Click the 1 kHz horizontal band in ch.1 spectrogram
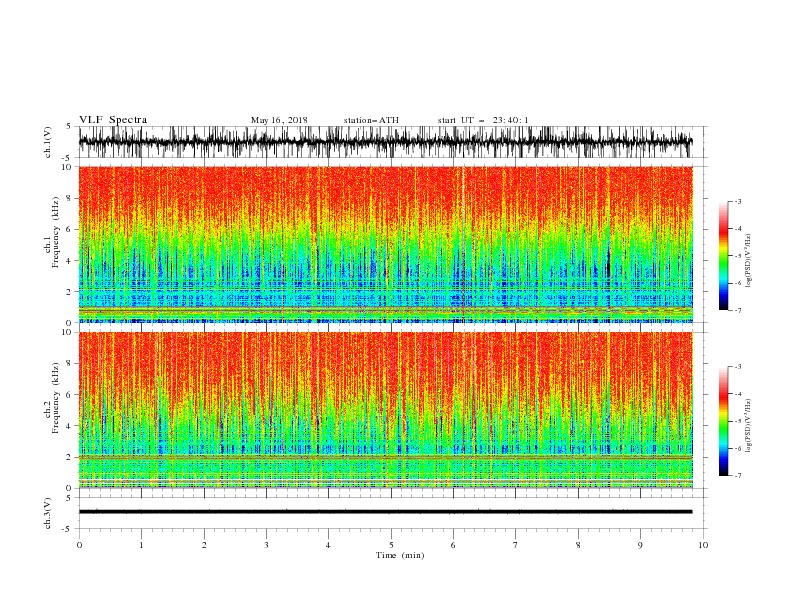Viewport: 792px width, 612px height. point(386,308)
